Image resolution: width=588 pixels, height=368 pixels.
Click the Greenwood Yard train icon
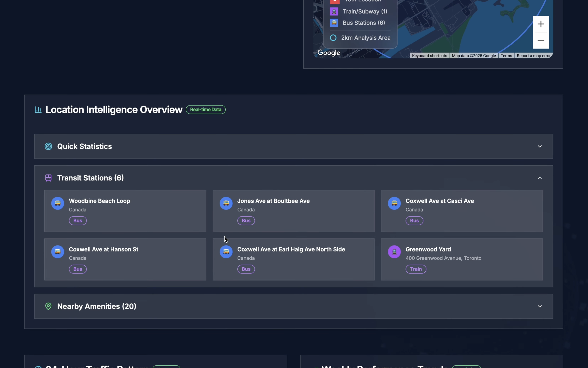point(394,251)
